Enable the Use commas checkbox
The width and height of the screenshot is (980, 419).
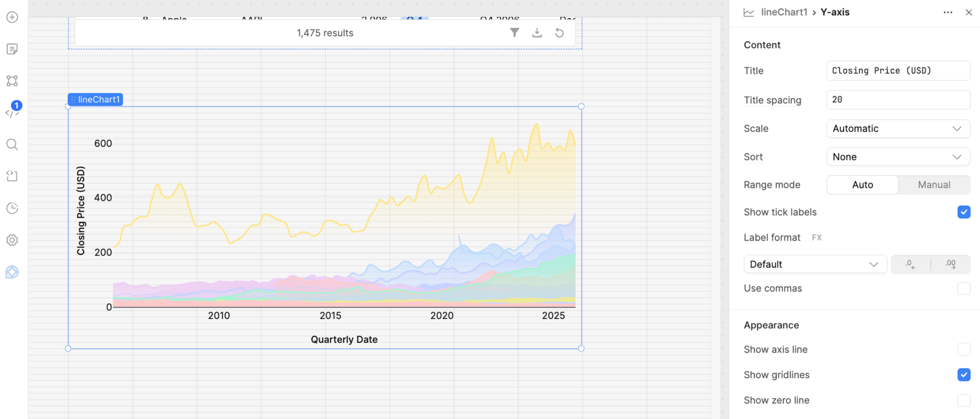(964, 288)
